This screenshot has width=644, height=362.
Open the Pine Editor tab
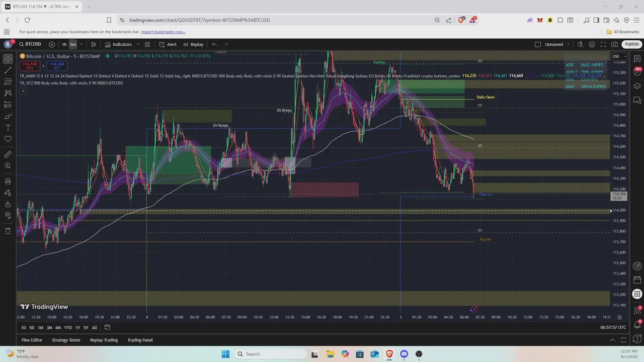[32, 340]
